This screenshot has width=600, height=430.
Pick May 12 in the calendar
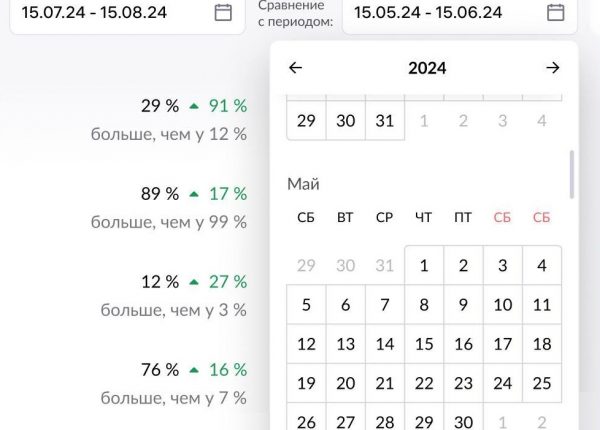306,344
